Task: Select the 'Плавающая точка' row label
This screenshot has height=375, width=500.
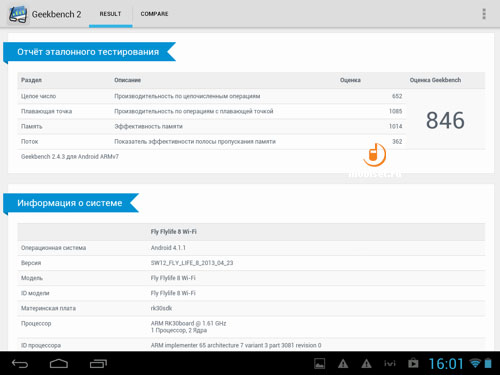Action: click(x=46, y=111)
